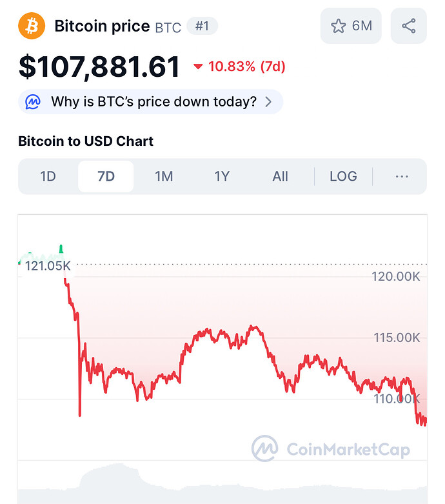Image resolution: width=445 pixels, height=504 pixels.
Task: Click the 121.05K starting price label
Action: [x=48, y=265]
